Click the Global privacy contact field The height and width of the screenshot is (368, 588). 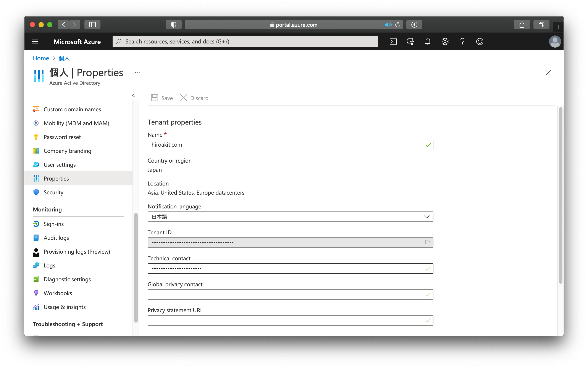pos(285,294)
